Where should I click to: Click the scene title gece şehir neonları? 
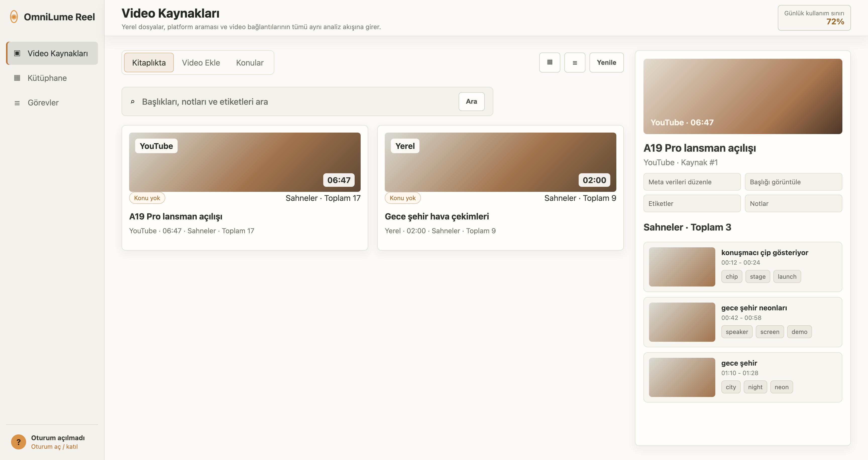(754, 308)
